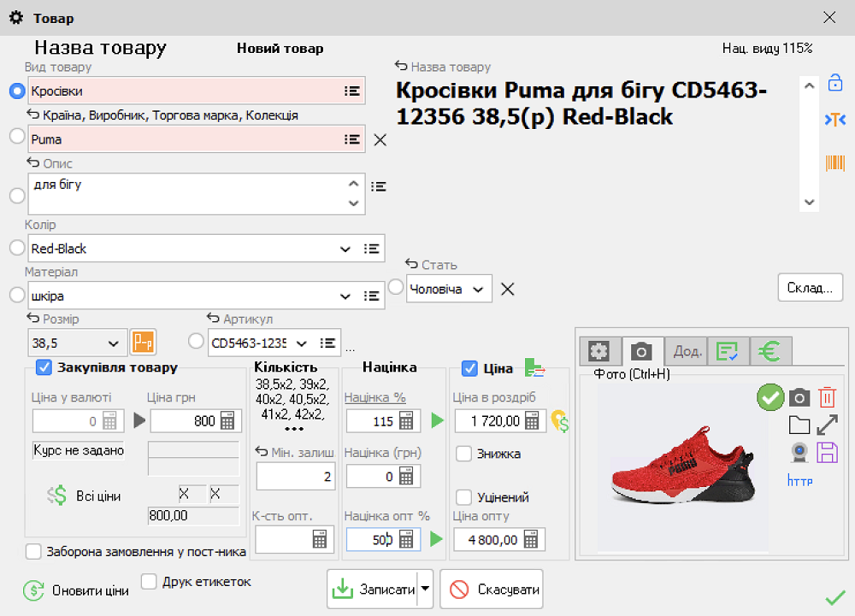Expand the Колір dropdown
Viewport: 855px width, 616px height.
click(345, 249)
